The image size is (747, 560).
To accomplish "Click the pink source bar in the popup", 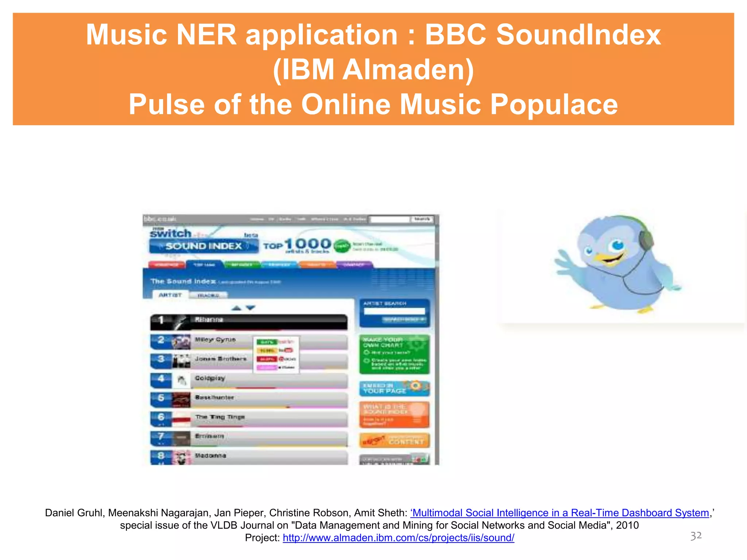I will click(267, 367).
